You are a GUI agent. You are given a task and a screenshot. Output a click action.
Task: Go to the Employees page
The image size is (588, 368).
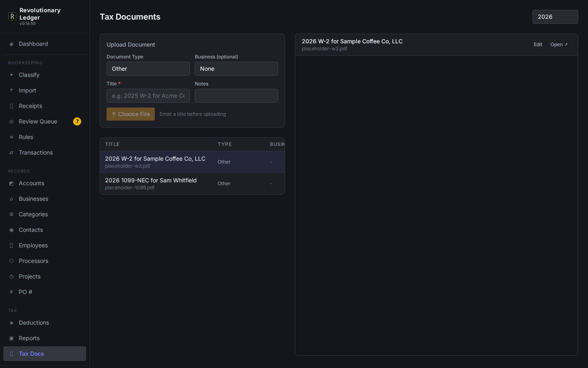45,245
